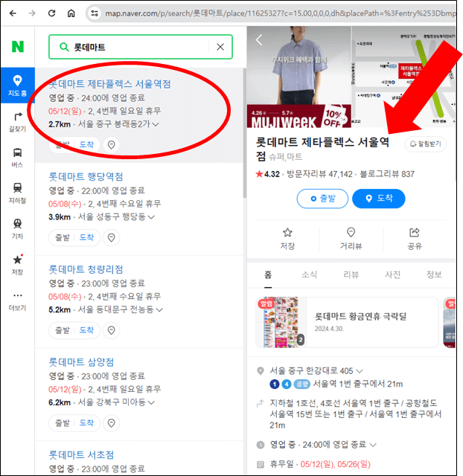Open 지도 홈 in the sidebar
The image size is (463, 476).
(18, 86)
